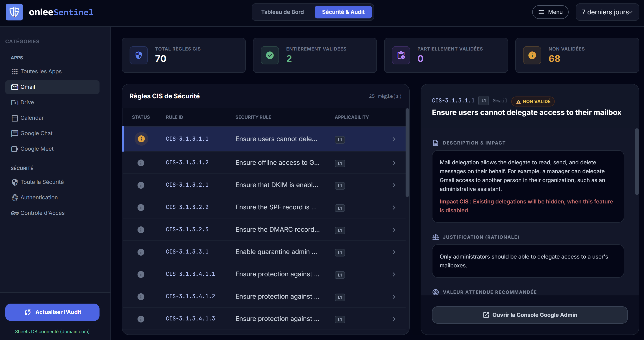Switch to the Tableau de Bord tab
Viewport: 644px width, 340px height.
tap(282, 12)
